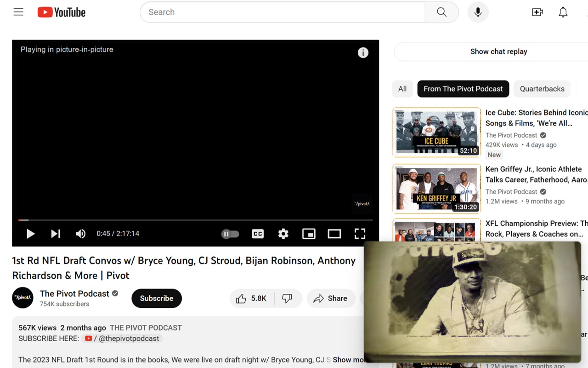588x368 pixels.
Task: Open video info card icon
Action: click(x=363, y=52)
